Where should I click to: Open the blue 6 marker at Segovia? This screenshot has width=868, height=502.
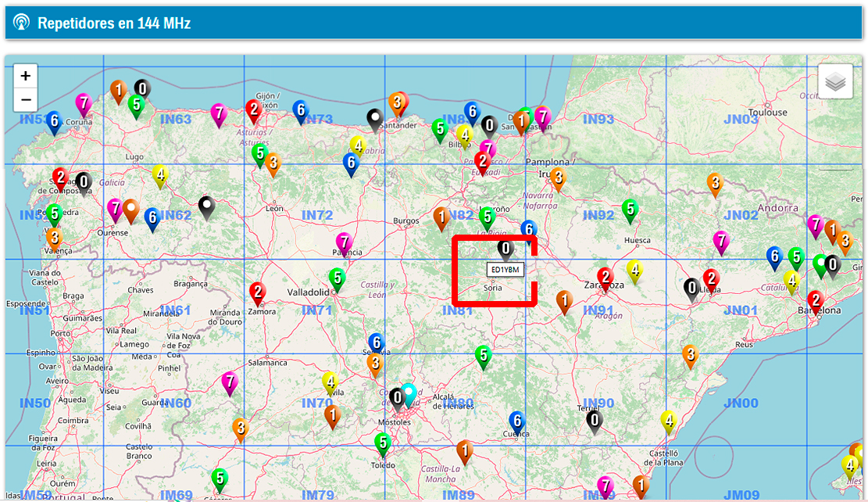click(377, 345)
